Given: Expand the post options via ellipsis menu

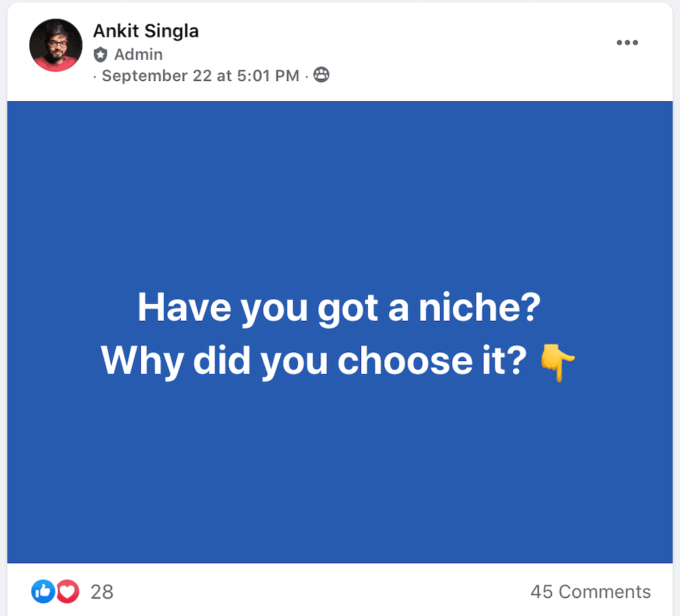Looking at the screenshot, I should [x=628, y=42].
